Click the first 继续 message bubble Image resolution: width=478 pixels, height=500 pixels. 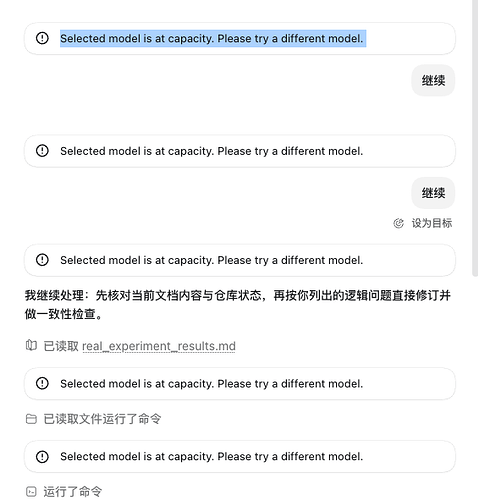pyautogui.click(x=433, y=80)
